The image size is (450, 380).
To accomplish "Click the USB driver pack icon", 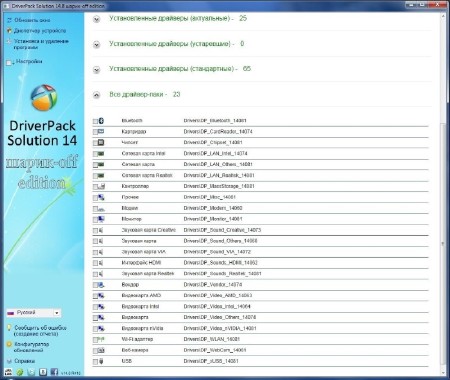I will 101,361.
